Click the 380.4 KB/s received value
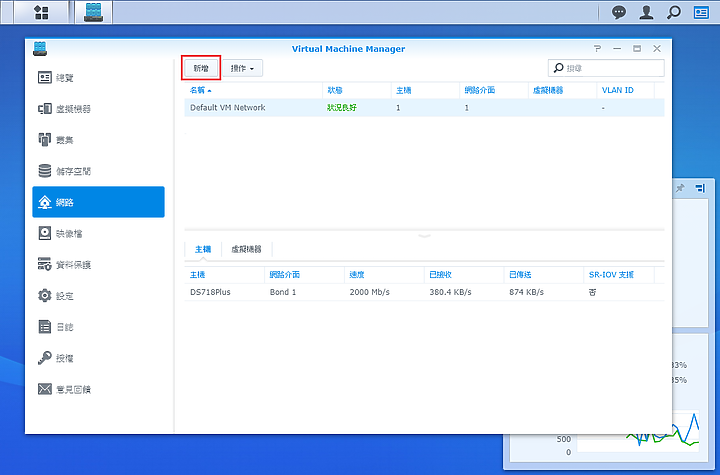Screen dimensions: 720x475 [x=450, y=292]
